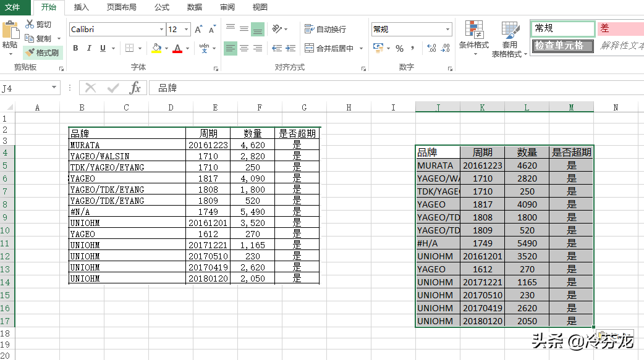Viewport: 644px width, 360px height.
Task: Cancel formula entry with X button
Action: pos(90,88)
